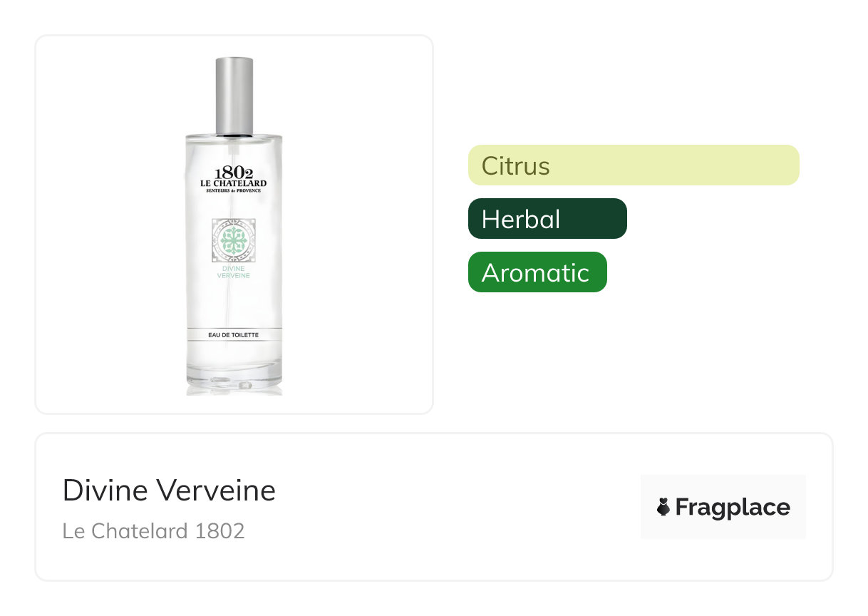The width and height of the screenshot is (868, 616).
Task: Click the word Citrus in the yellow bar
Action: point(515,166)
